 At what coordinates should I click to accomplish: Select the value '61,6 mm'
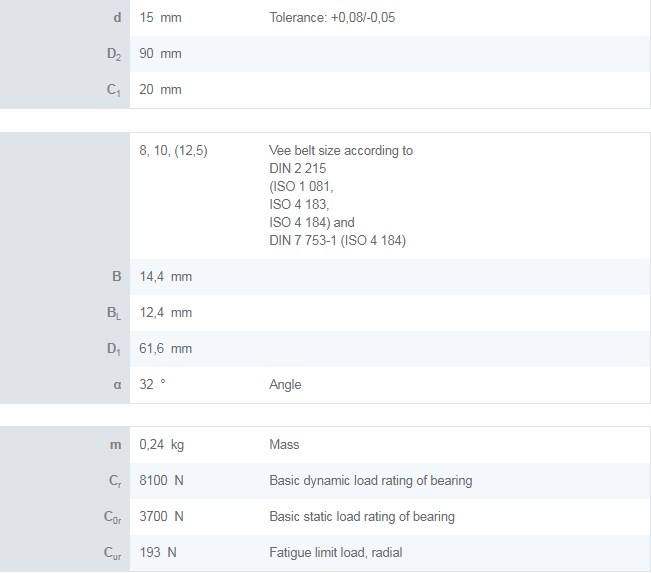166,348
